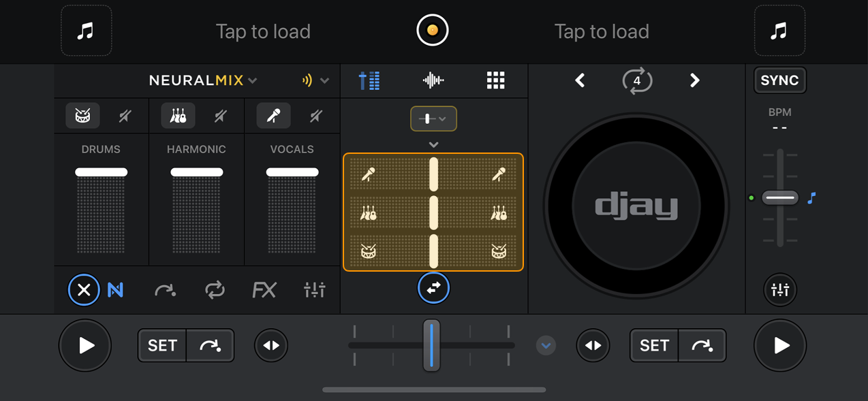Mute the drums stem

point(125,115)
